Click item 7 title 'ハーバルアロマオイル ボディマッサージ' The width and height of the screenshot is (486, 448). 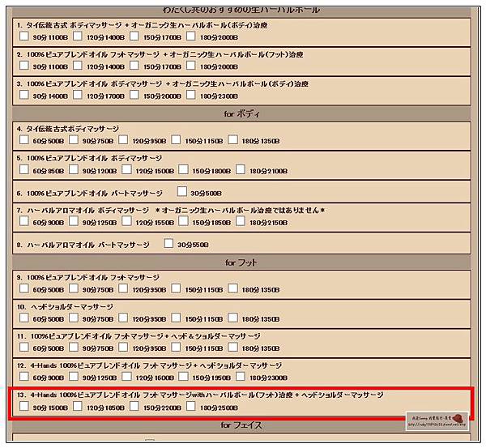tap(88, 211)
